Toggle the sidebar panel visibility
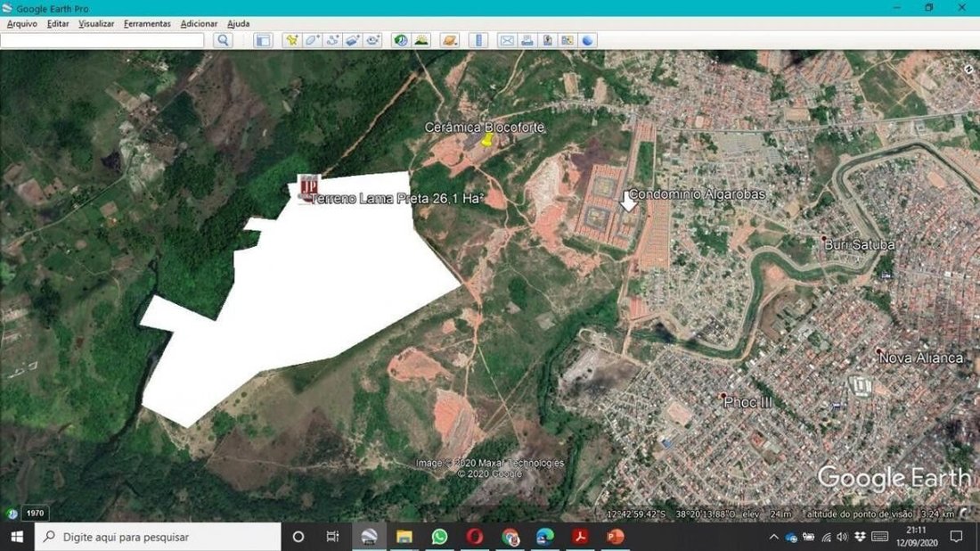 (263, 41)
